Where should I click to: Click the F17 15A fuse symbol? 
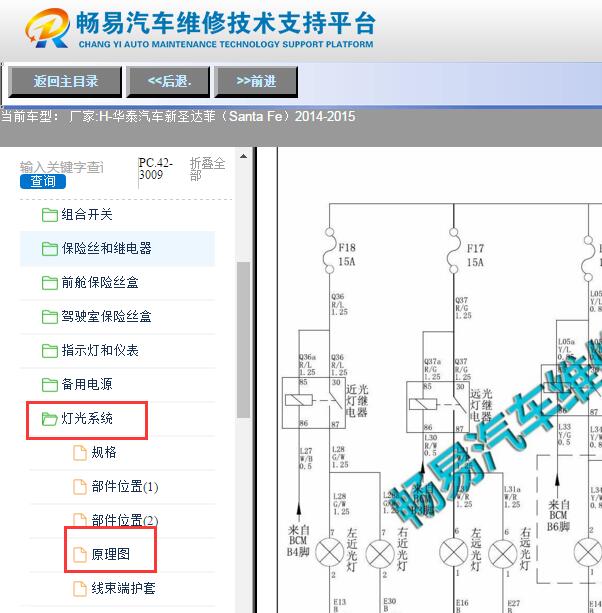coord(453,251)
